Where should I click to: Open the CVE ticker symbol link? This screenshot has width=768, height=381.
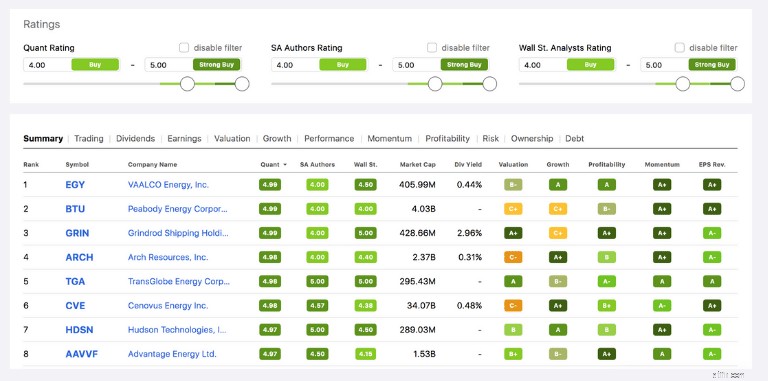pyautogui.click(x=75, y=306)
